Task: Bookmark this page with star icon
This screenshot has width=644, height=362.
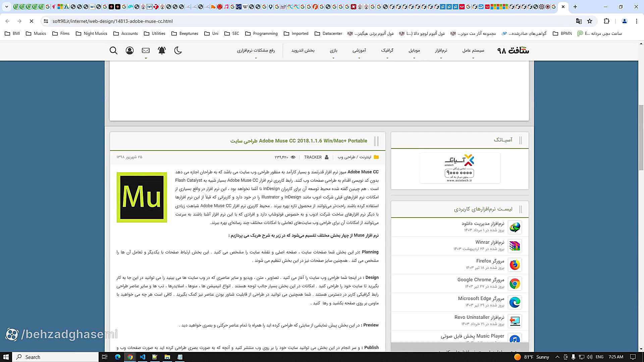Action: coord(590,21)
